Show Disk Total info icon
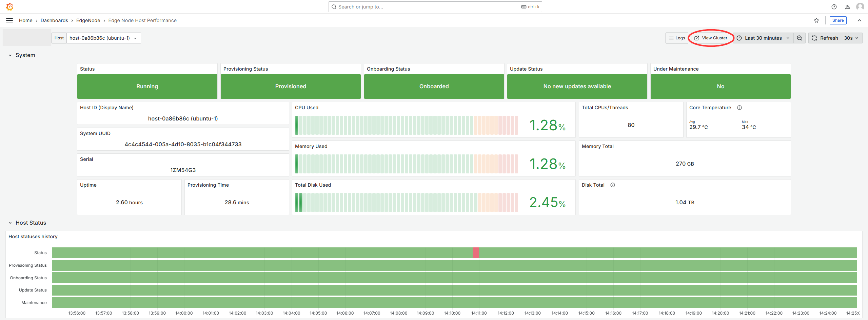 613,185
